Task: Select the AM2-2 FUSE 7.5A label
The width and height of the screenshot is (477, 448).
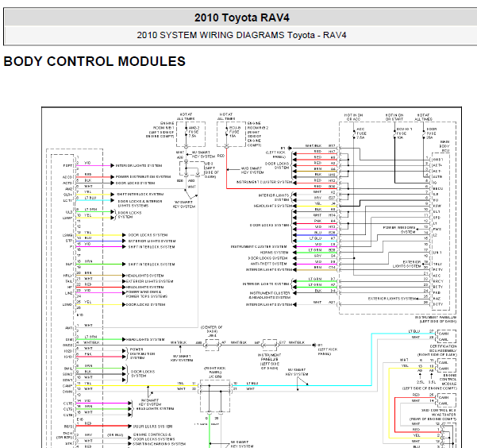Action: 194,132
